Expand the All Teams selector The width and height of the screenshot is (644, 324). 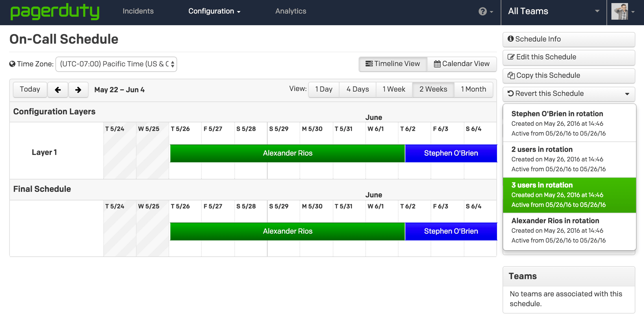553,11
